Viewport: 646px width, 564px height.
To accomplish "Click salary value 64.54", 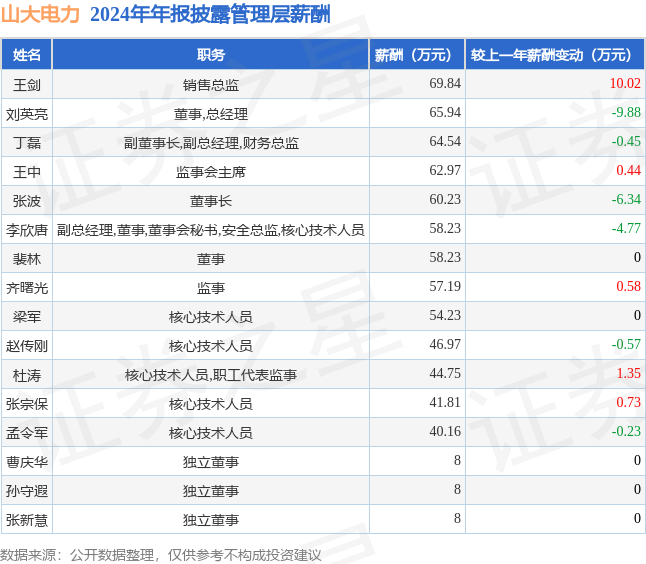I will 445,141.
